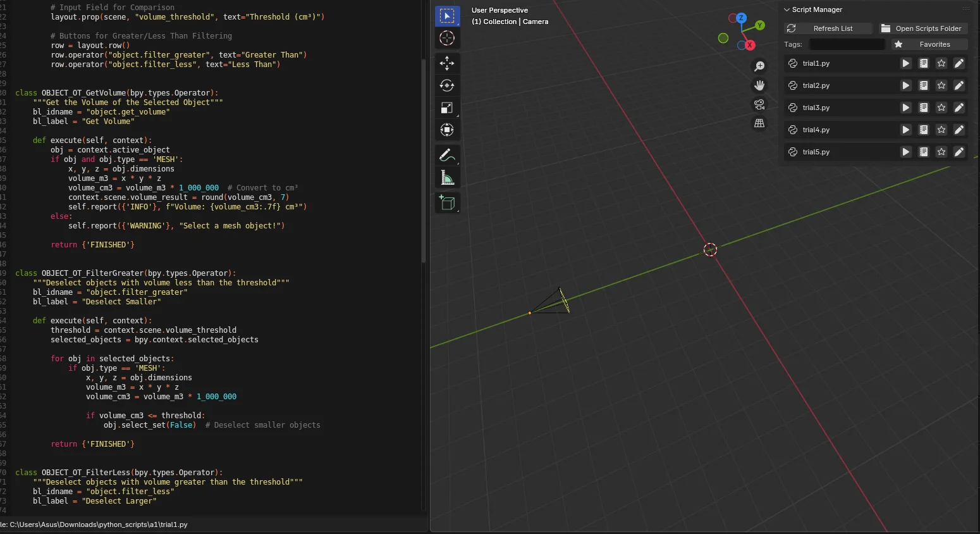Activate the Annotate tool

tap(447, 155)
